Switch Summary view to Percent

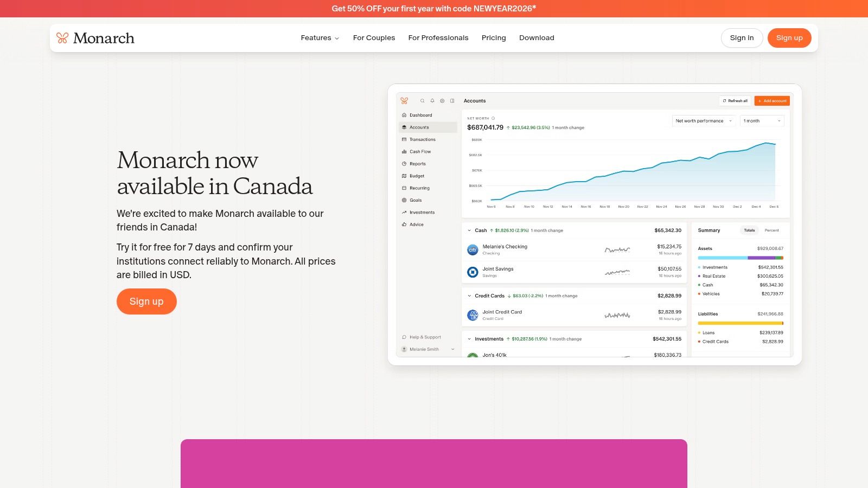click(771, 230)
